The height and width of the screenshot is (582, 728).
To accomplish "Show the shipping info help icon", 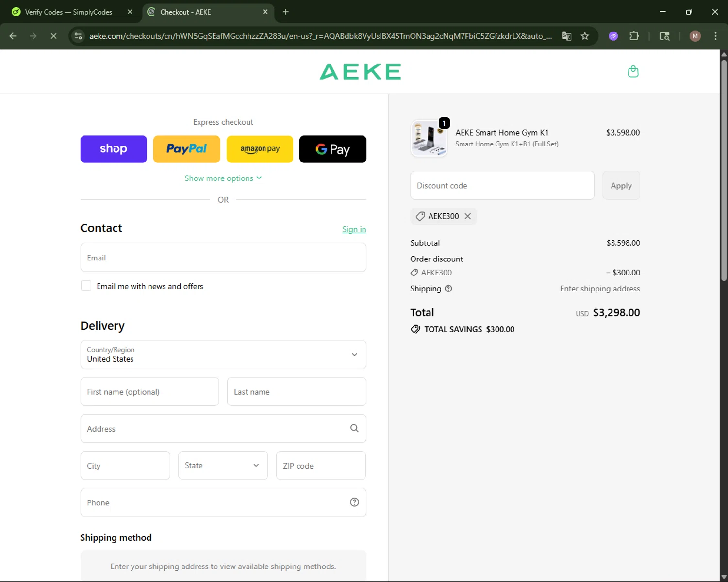I will coord(448,289).
